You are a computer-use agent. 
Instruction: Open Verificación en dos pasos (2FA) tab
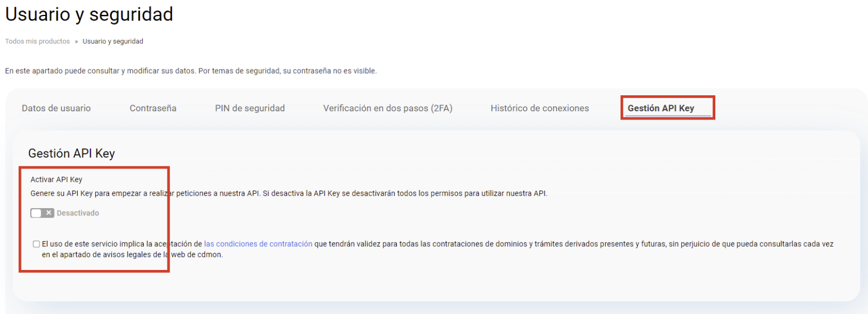point(387,108)
